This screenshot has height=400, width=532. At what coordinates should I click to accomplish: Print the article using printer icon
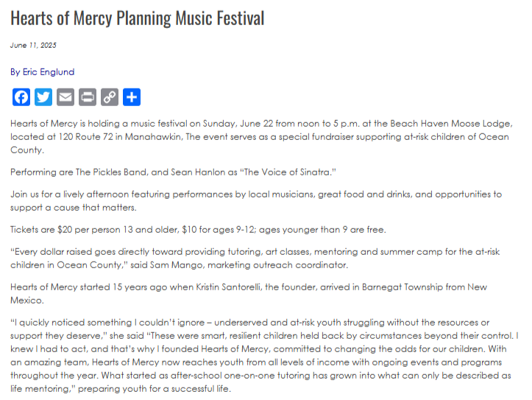[88, 97]
